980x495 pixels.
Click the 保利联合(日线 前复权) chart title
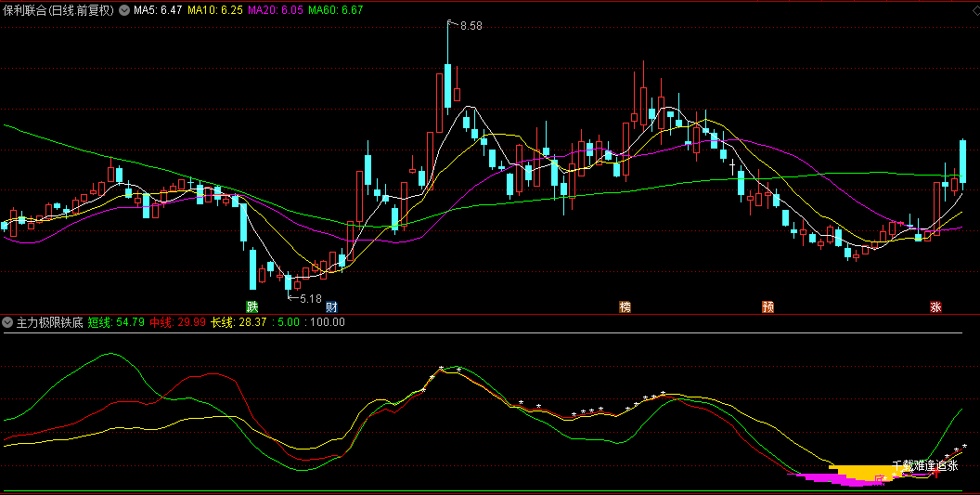[58, 10]
